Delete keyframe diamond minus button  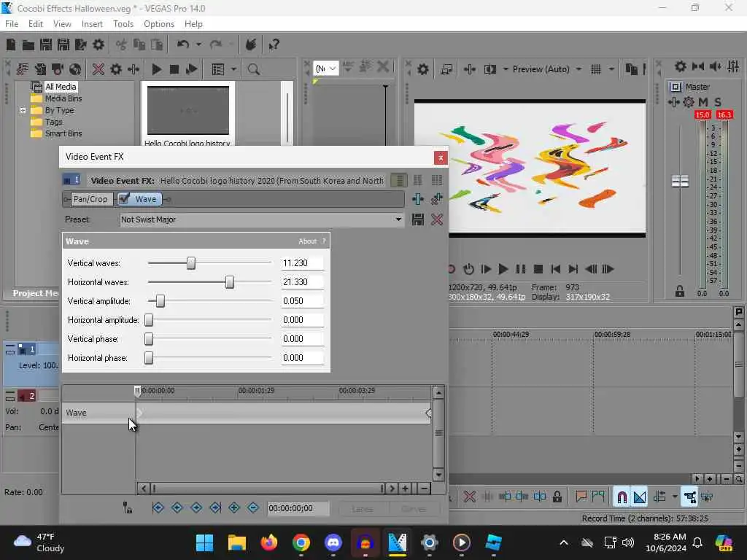click(253, 508)
